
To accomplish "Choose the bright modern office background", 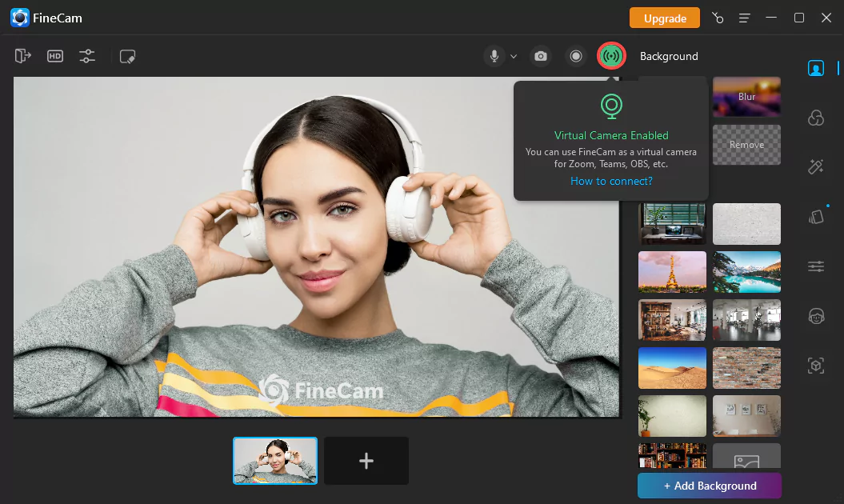I will tap(746, 320).
